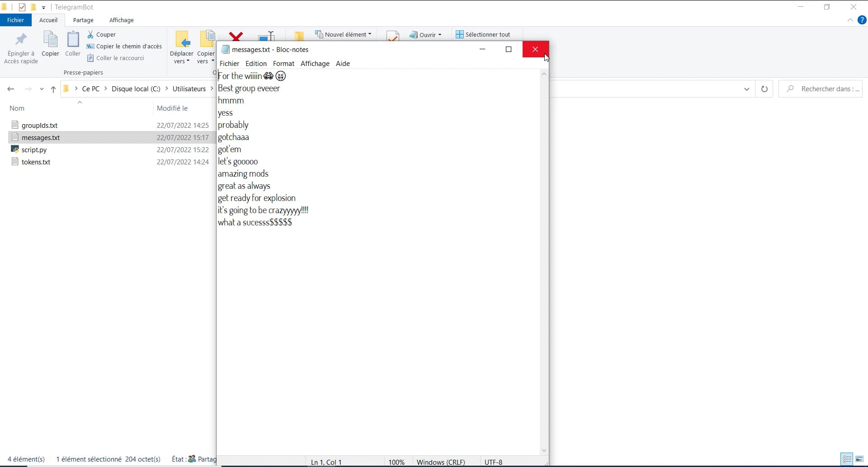Collapse the Explorer ribbon chevron
Viewport: 868px width, 467px height.
pyautogui.click(x=850, y=20)
